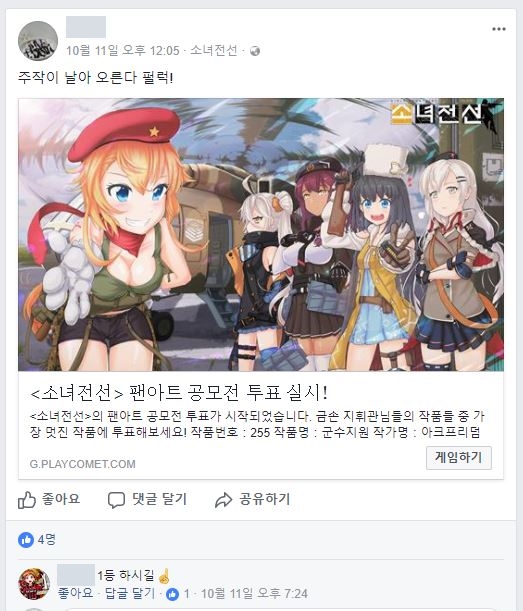View the 4명 who liked the post

[x=46, y=540]
